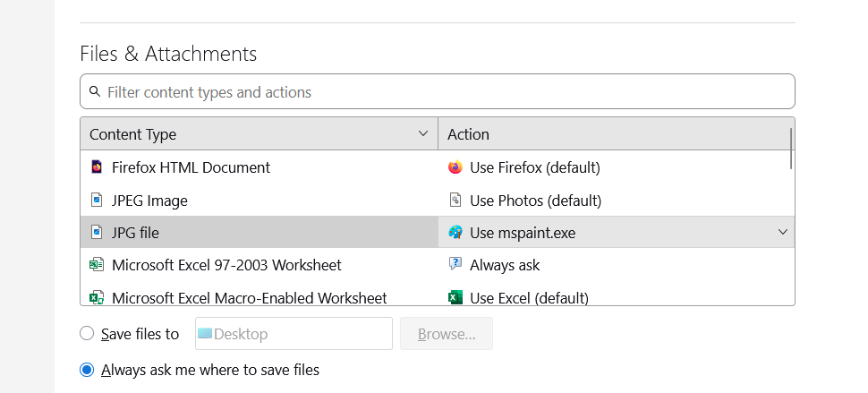Click the content type list scrollbar

tap(791, 149)
